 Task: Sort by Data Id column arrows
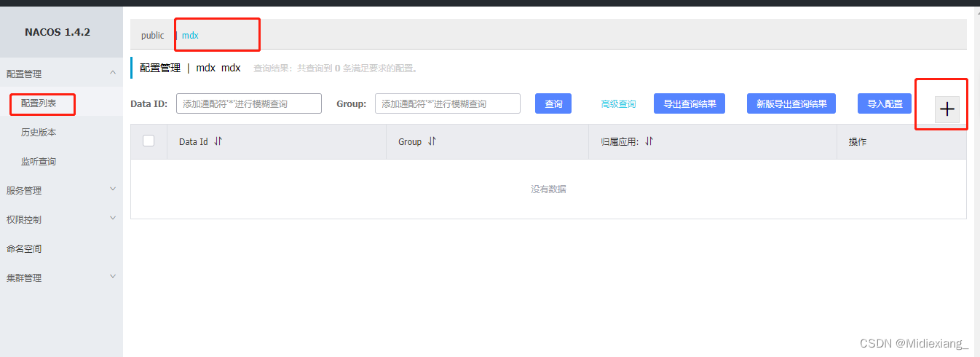[x=218, y=141]
